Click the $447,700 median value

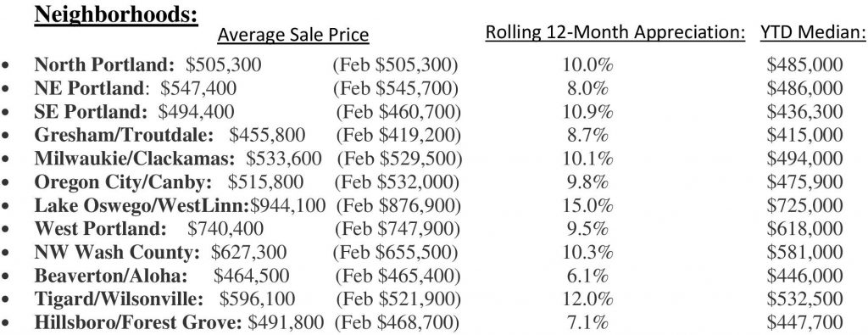coord(805,322)
